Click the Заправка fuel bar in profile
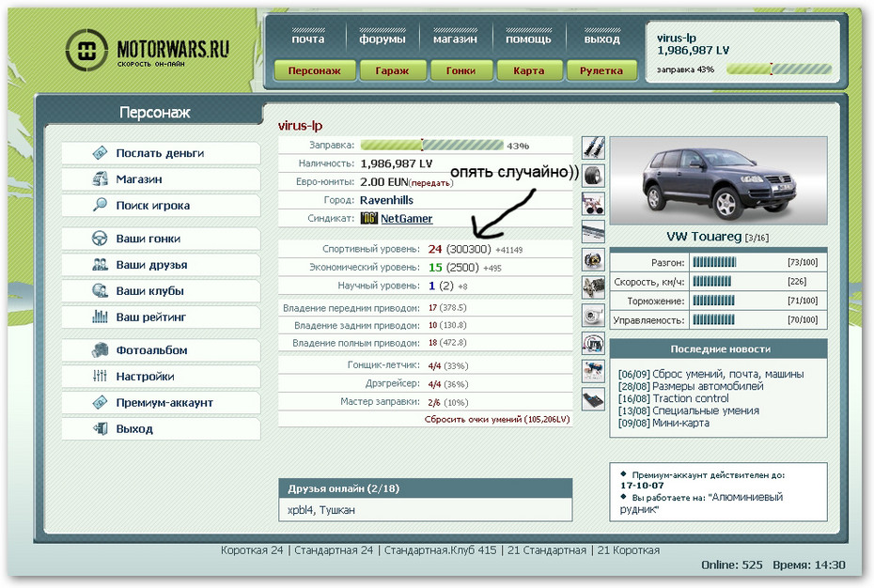 (432, 145)
